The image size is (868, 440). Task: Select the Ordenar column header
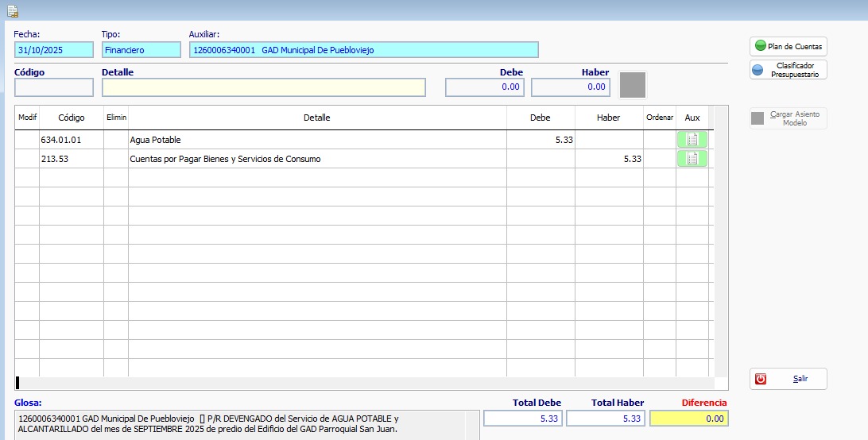coord(659,118)
